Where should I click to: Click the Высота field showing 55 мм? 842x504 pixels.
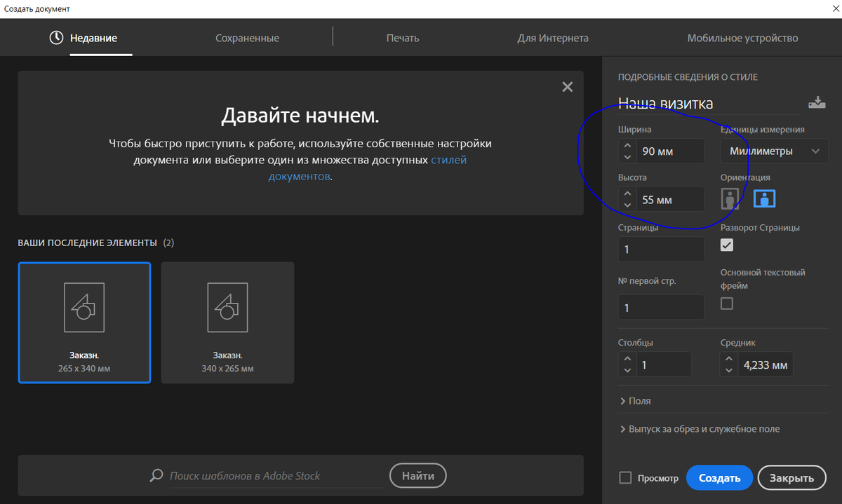pyautogui.click(x=669, y=200)
